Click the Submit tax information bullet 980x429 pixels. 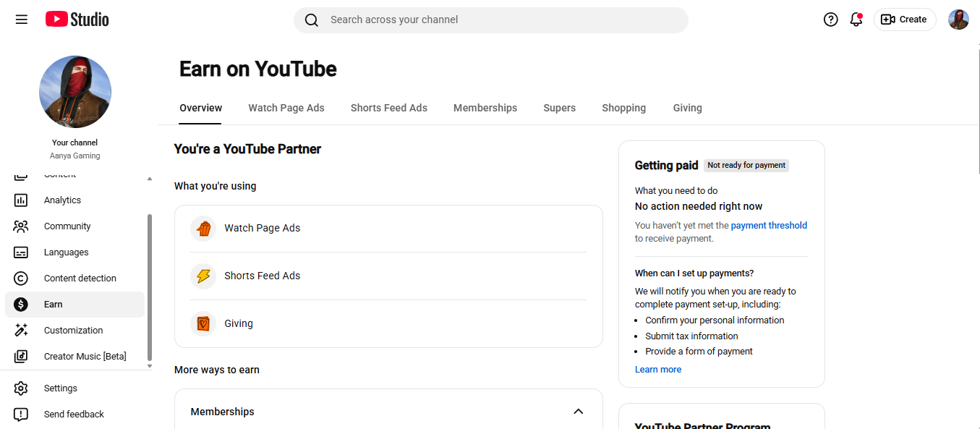pyautogui.click(x=691, y=336)
